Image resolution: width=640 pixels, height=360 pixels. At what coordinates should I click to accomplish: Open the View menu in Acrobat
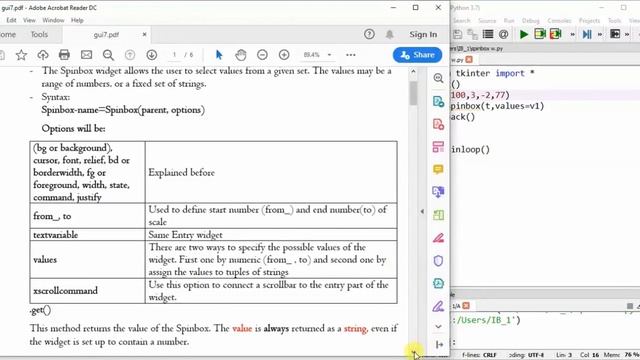(x=29, y=20)
